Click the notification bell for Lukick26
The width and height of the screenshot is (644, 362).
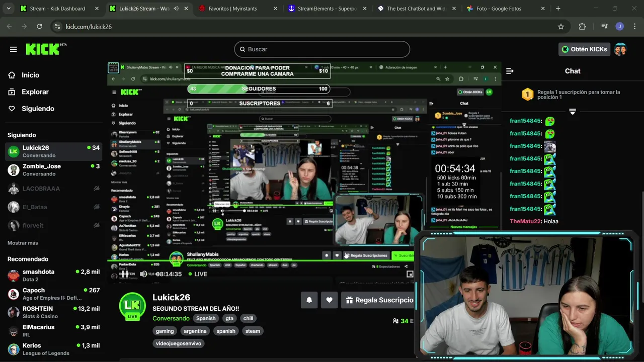[309, 300]
